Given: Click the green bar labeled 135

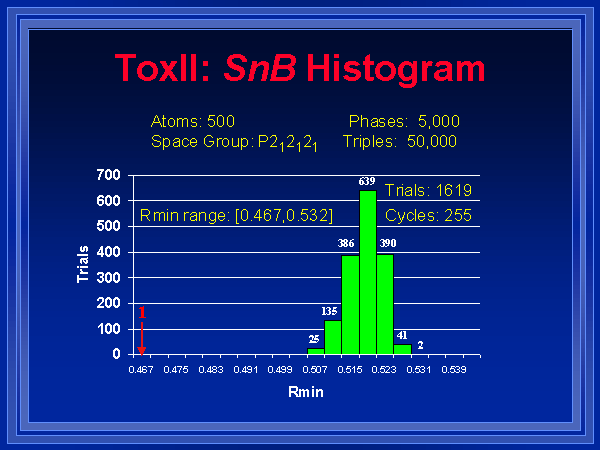Looking at the screenshot, I should [332, 337].
